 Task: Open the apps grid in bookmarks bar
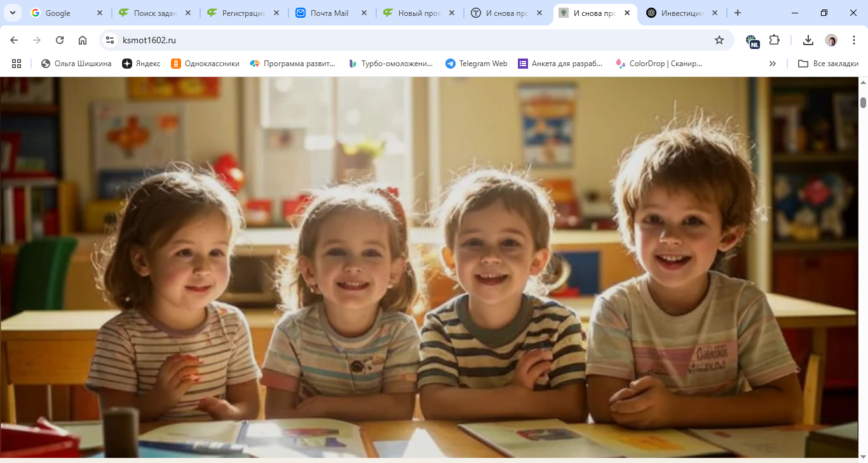[x=17, y=64]
